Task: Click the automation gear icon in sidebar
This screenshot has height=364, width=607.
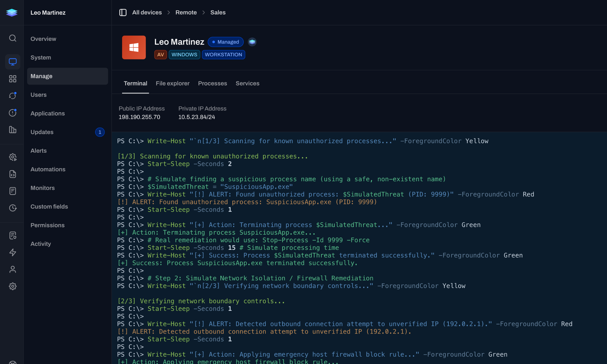Action: (x=13, y=157)
